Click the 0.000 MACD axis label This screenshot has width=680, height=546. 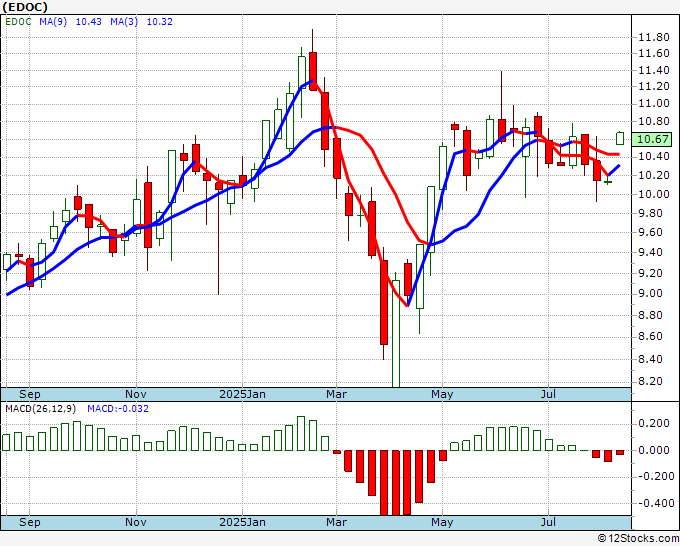[x=654, y=450]
